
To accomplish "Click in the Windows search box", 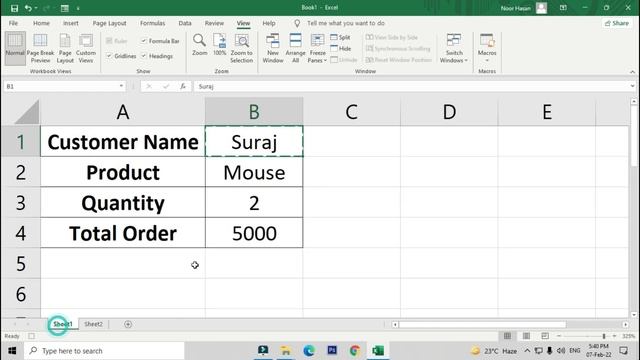I will click(104, 351).
